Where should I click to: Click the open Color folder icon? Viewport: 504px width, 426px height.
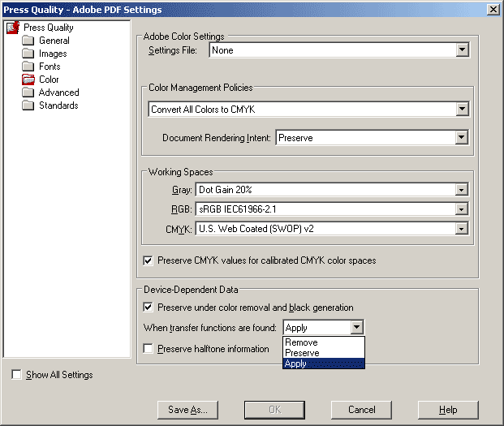click(x=28, y=80)
